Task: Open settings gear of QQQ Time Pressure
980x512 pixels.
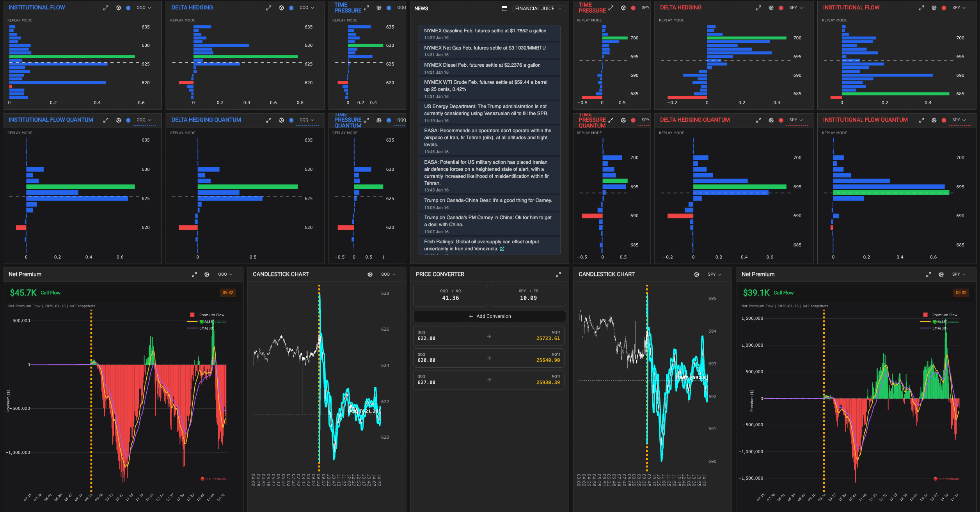Action: [x=379, y=8]
